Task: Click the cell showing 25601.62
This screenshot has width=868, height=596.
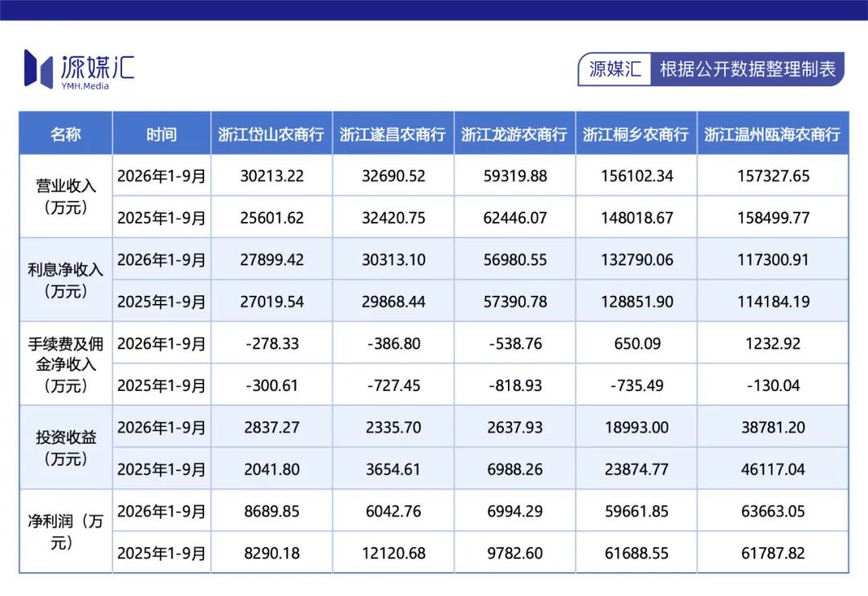Action: coord(272,218)
